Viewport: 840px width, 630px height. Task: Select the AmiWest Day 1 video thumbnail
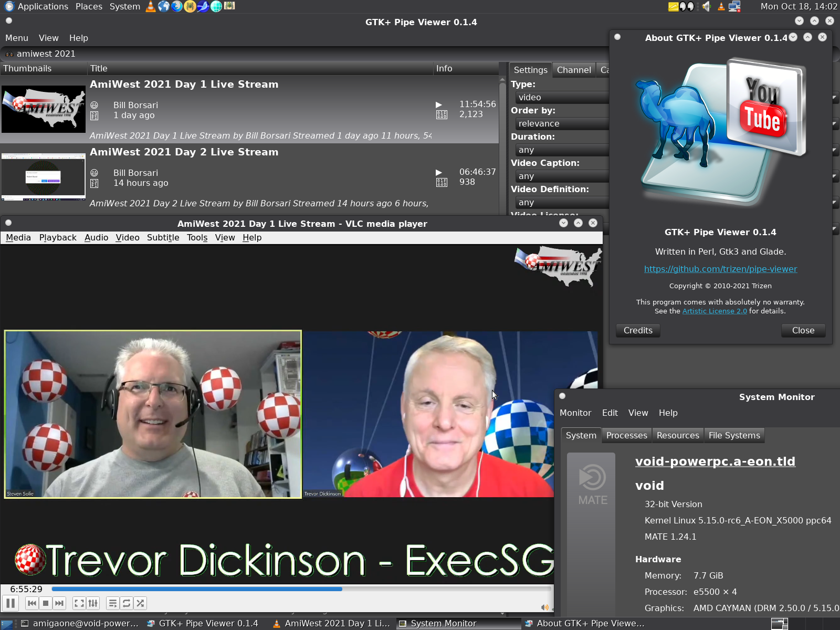point(44,109)
